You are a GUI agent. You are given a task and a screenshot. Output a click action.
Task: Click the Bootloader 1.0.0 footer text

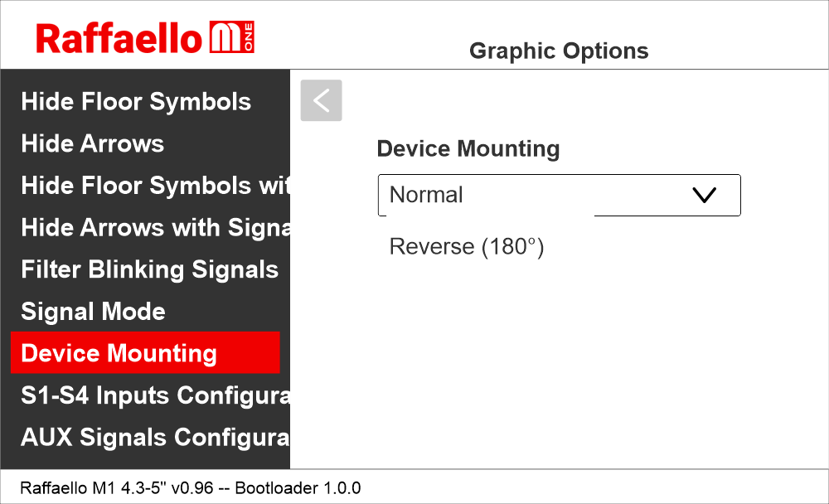pos(298,487)
